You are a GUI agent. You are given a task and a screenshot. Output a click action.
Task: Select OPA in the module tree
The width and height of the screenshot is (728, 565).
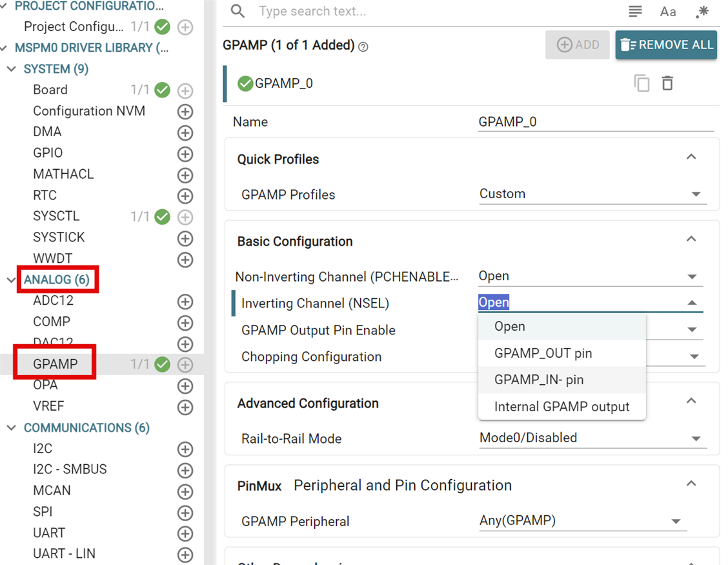pos(45,385)
